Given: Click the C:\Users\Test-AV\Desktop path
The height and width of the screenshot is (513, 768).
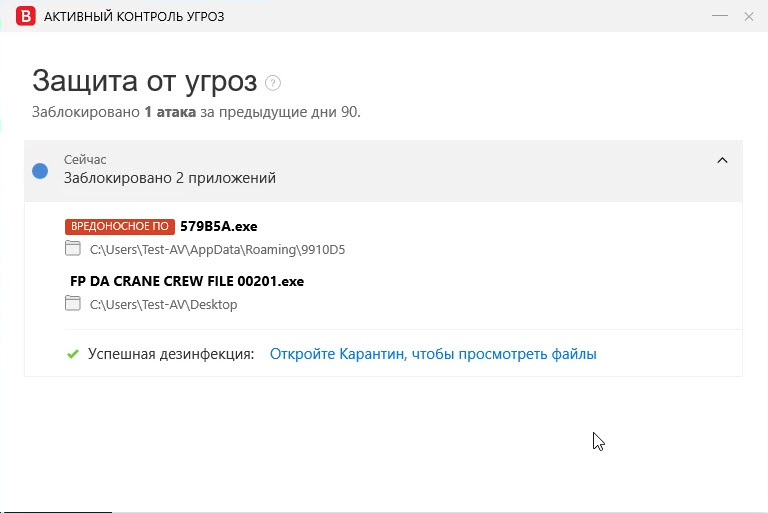Looking at the screenshot, I should [x=163, y=304].
